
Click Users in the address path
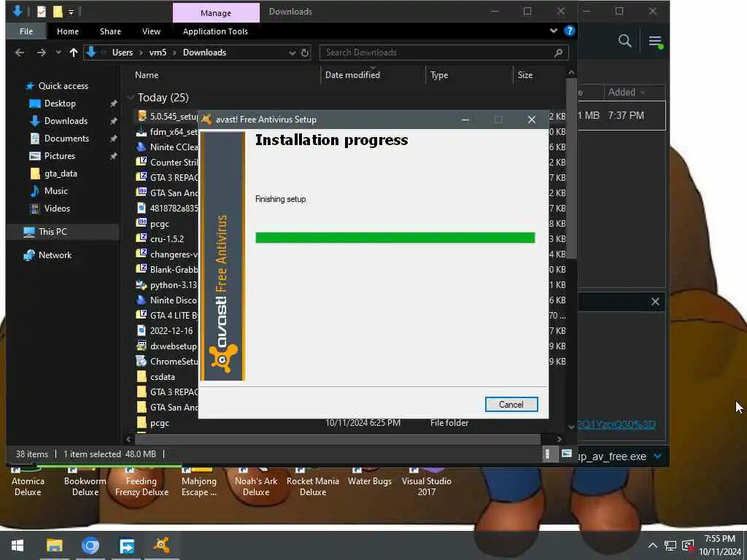click(x=123, y=52)
